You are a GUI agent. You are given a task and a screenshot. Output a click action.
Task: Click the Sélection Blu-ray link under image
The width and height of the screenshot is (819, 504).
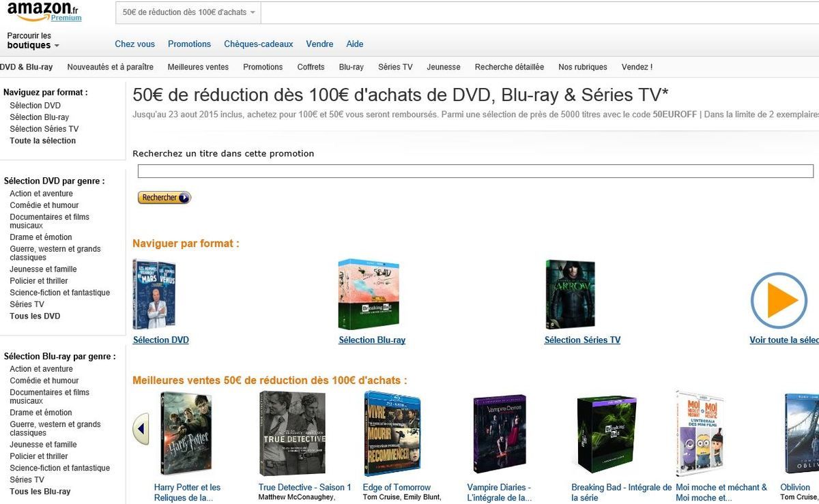[x=372, y=340]
